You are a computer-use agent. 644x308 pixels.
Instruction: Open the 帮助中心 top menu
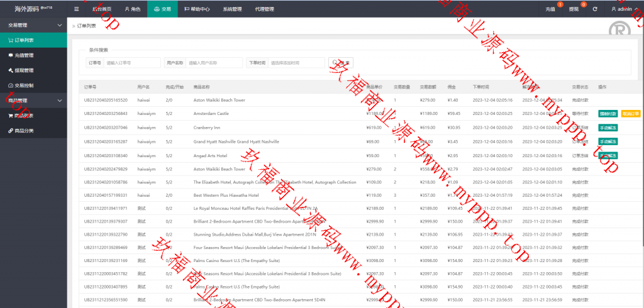197,9
